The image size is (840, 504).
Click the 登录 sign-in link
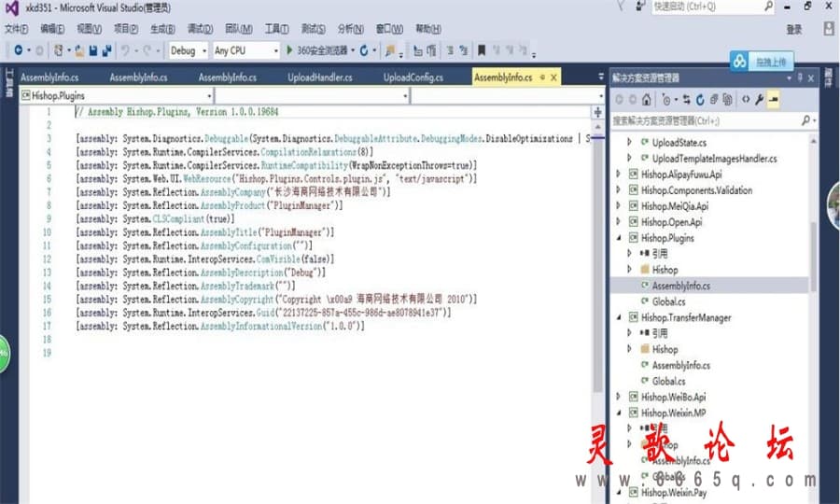click(x=794, y=30)
